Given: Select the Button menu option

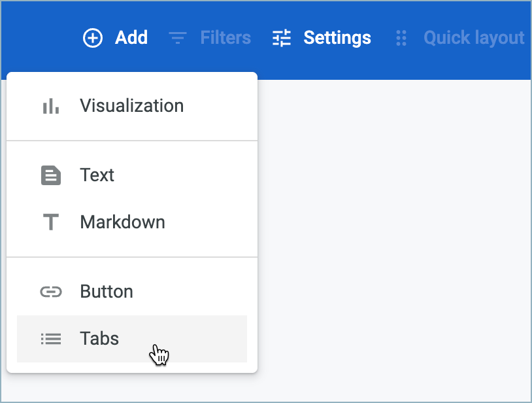Looking at the screenshot, I should (x=107, y=292).
